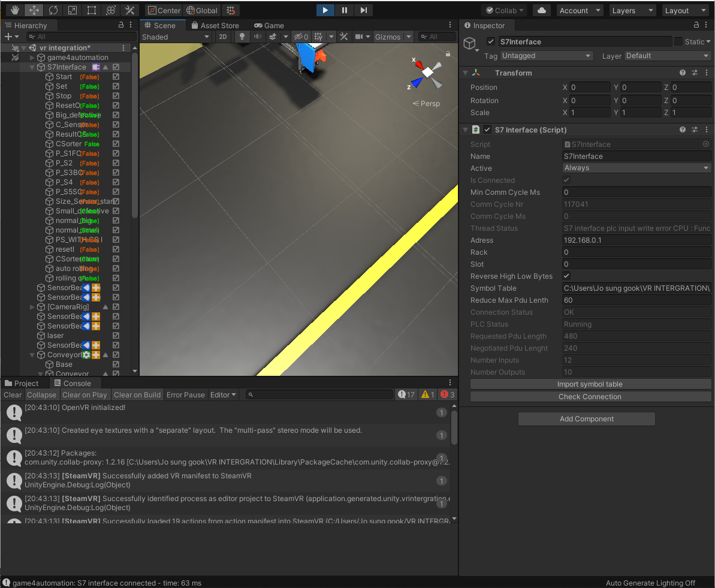The width and height of the screenshot is (715, 588).
Task: Start Play mode with the Play button
Action: click(325, 10)
